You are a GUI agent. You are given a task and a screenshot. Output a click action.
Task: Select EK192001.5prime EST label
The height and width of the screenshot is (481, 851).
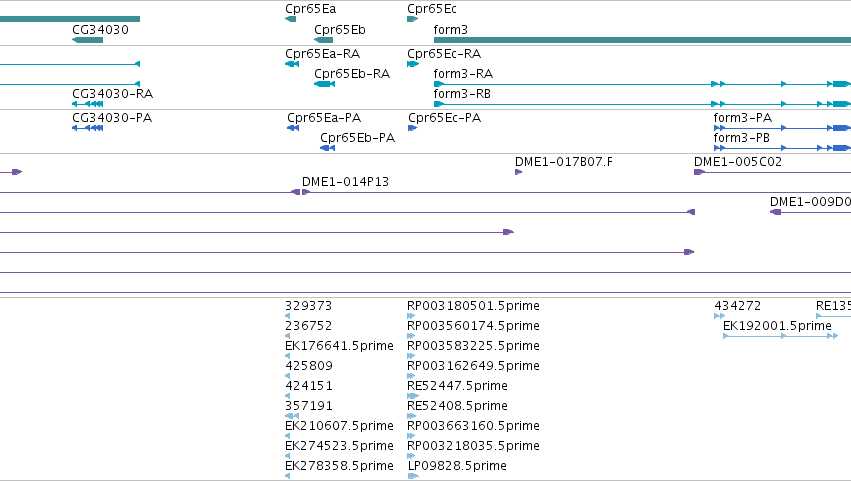click(777, 326)
